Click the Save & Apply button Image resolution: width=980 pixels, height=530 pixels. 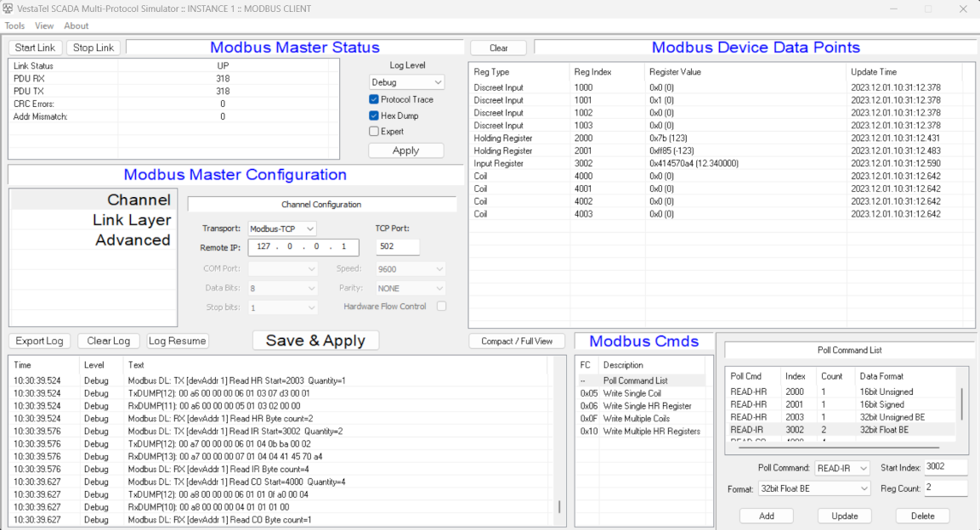(x=315, y=341)
